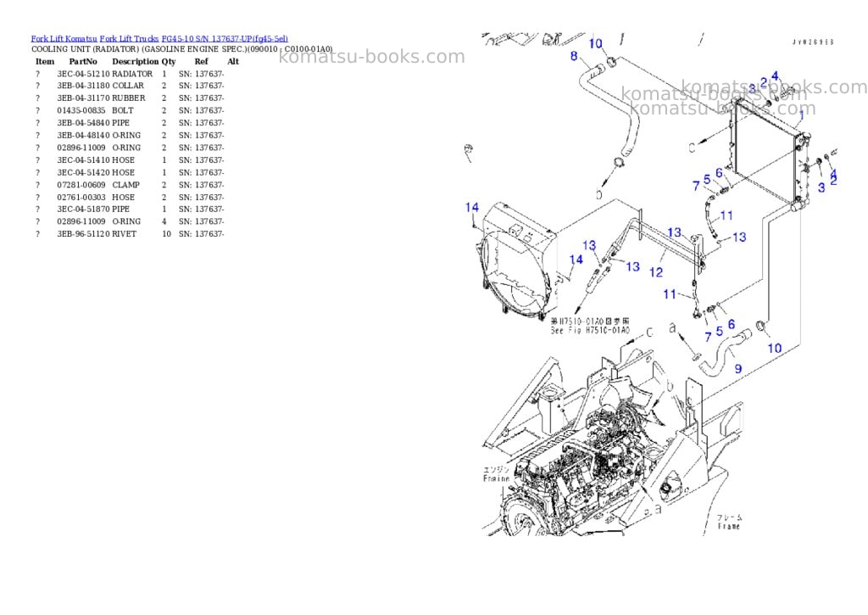
Task: Select part number 3EC-04-51420
Action: tap(83, 172)
